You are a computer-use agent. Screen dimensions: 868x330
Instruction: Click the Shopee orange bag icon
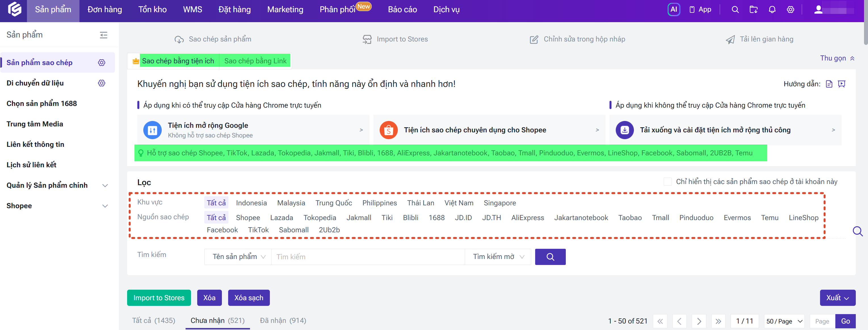388,130
